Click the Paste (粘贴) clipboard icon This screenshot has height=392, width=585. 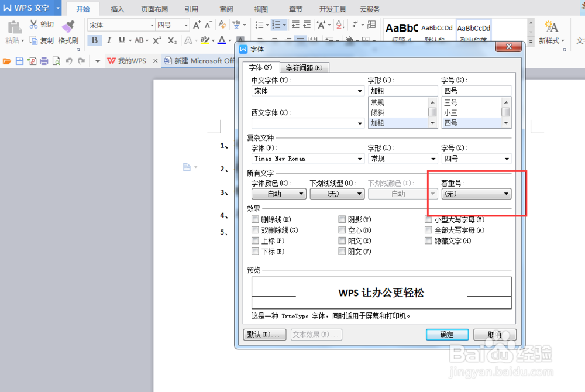pos(14,27)
